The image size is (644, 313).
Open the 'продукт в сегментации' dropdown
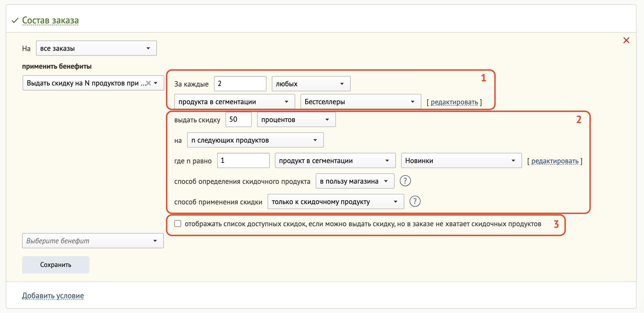pyautogui.click(x=335, y=160)
